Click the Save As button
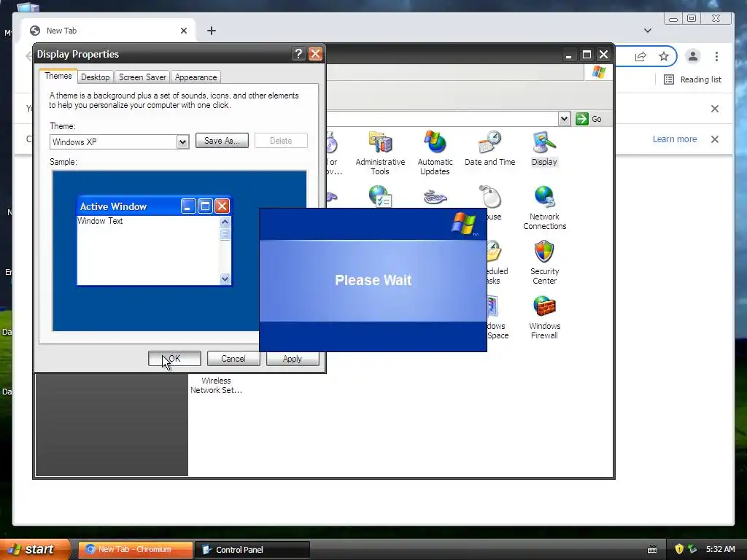The height and width of the screenshot is (560, 747). tap(222, 141)
